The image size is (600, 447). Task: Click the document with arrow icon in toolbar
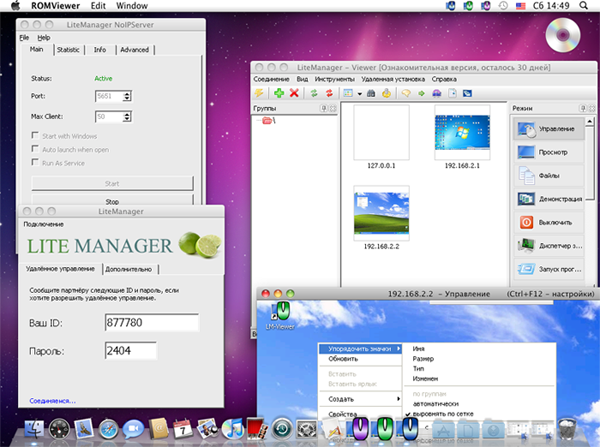pyautogui.click(x=452, y=93)
